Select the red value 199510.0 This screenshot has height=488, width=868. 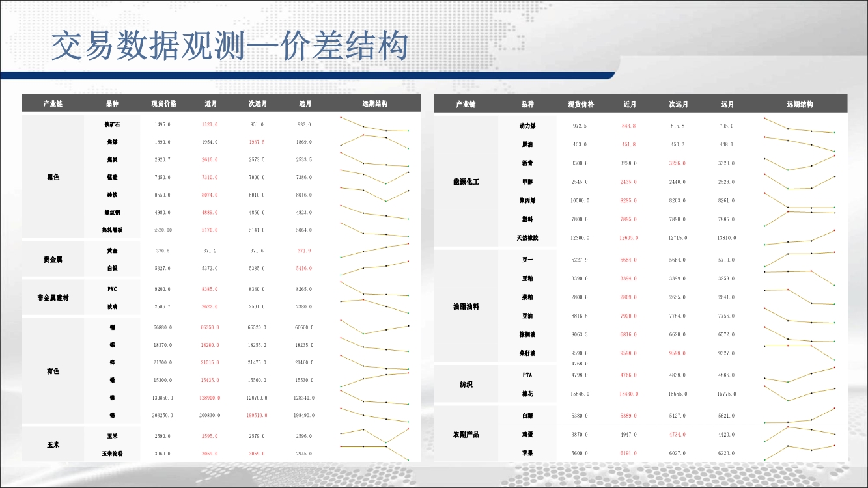pos(257,414)
